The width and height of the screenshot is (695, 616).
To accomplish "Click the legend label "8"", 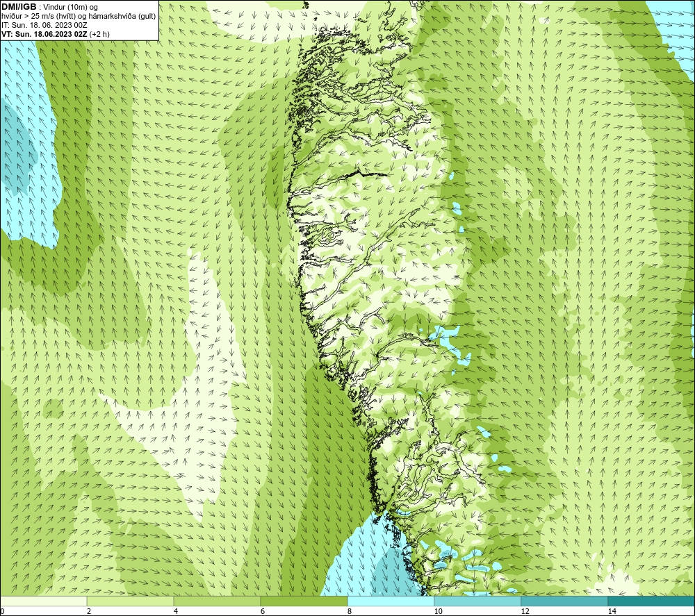I will (x=350, y=611).
